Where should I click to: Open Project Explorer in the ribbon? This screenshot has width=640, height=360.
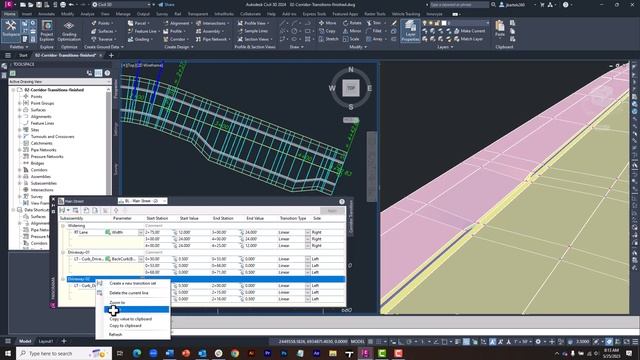[x=47, y=31]
